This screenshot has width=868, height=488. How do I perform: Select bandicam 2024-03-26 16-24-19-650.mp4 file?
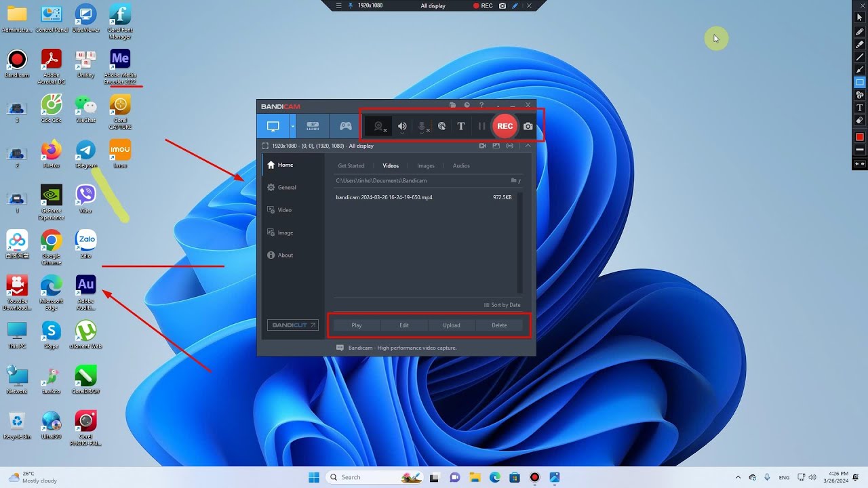425,197
